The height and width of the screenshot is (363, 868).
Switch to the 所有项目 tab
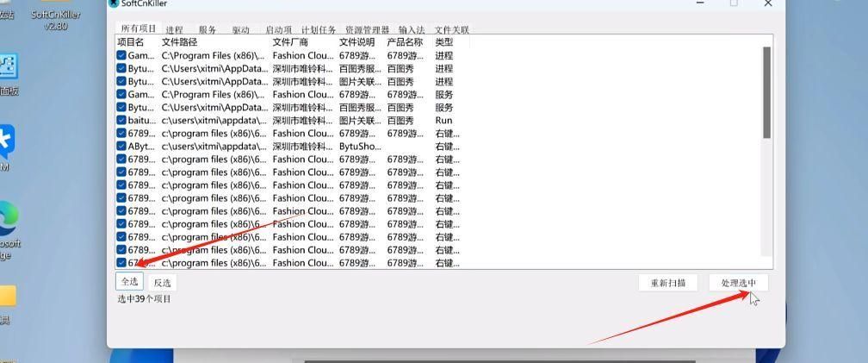[x=139, y=28]
